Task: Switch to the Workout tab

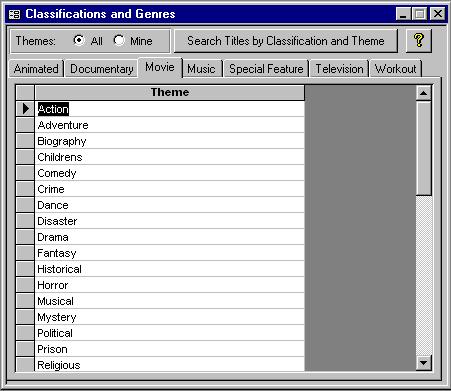Action: (x=395, y=69)
